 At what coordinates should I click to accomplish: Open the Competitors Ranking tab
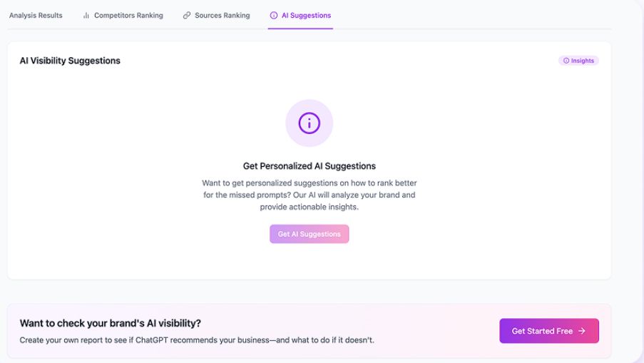coord(128,16)
